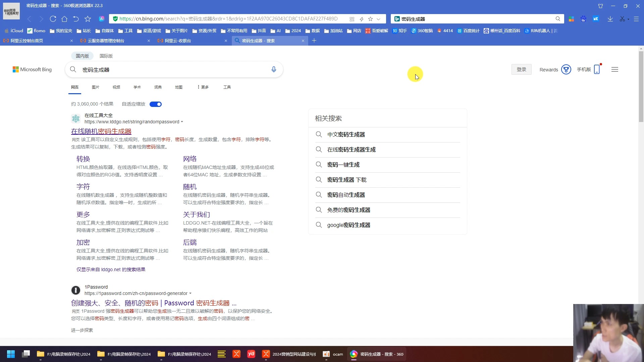
Task: Expand the lddgo.net URL dropdown arrow
Action: 182,122
